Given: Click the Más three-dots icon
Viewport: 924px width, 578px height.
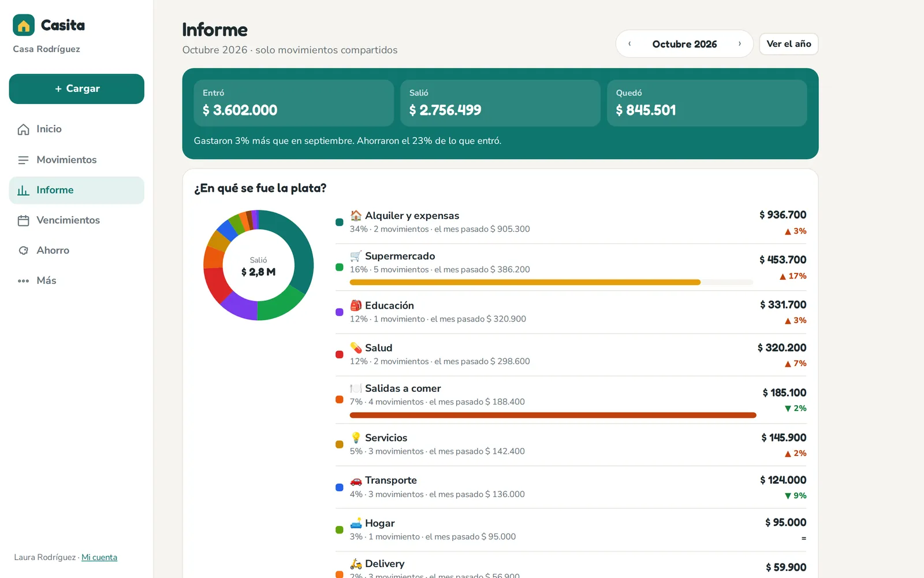Looking at the screenshot, I should click(23, 281).
